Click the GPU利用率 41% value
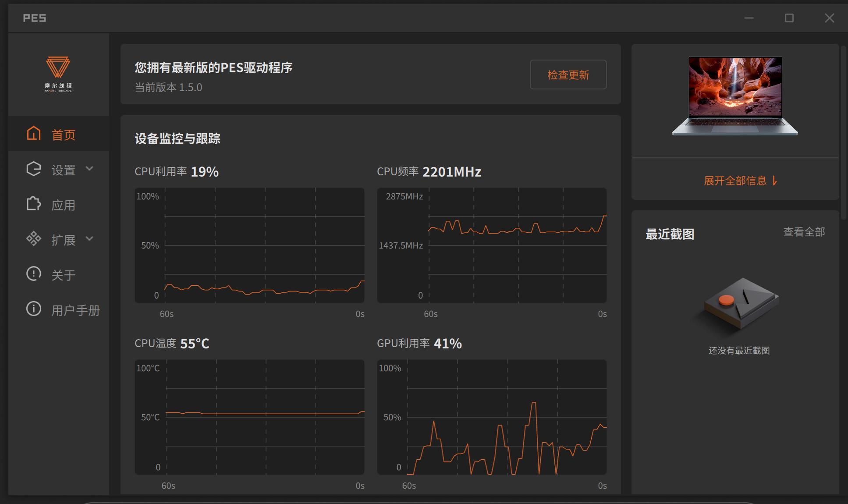This screenshot has width=848, height=504. (447, 343)
